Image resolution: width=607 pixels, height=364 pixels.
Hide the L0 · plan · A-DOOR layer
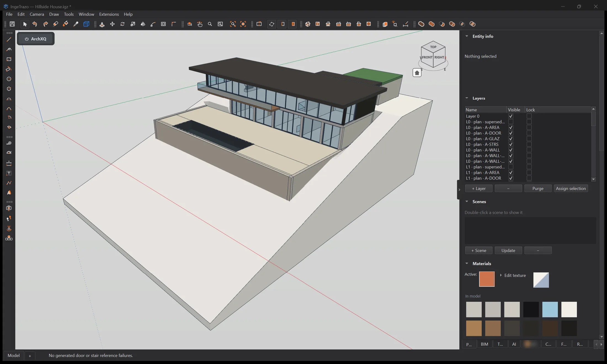511,133
